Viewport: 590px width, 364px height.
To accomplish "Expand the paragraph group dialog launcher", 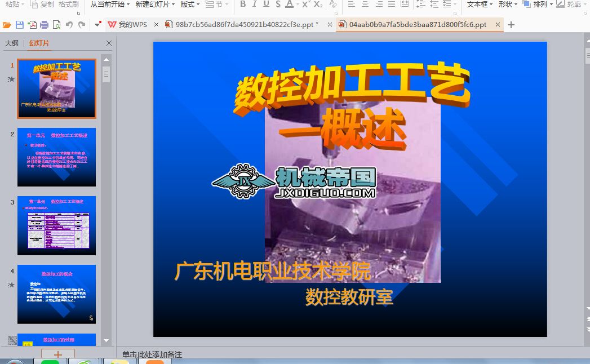I will (455, 13).
